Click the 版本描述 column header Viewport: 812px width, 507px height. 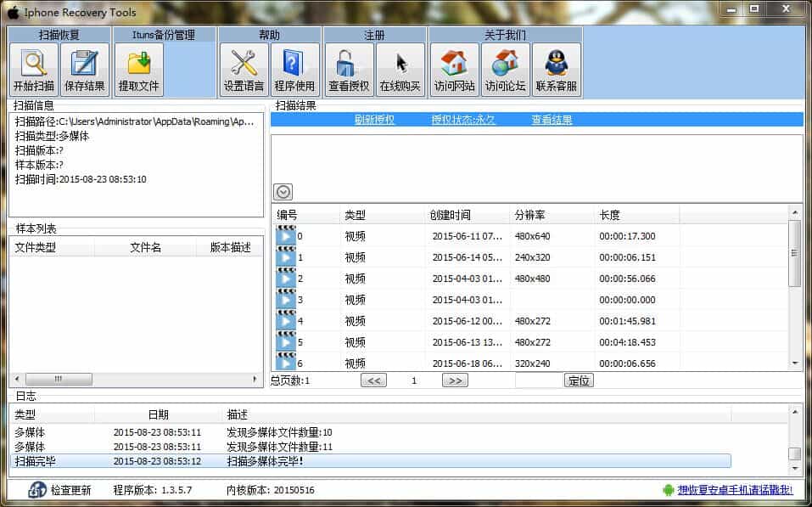[x=230, y=247]
